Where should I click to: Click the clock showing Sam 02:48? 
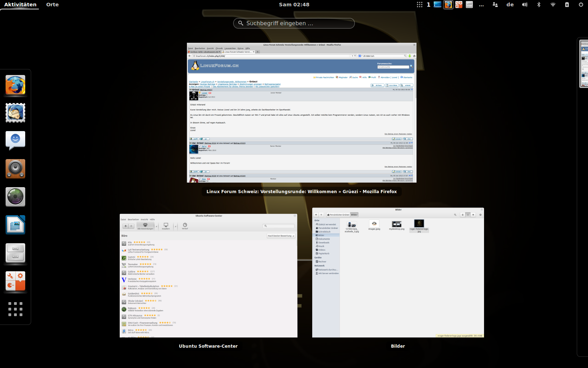click(x=294, y=5)
